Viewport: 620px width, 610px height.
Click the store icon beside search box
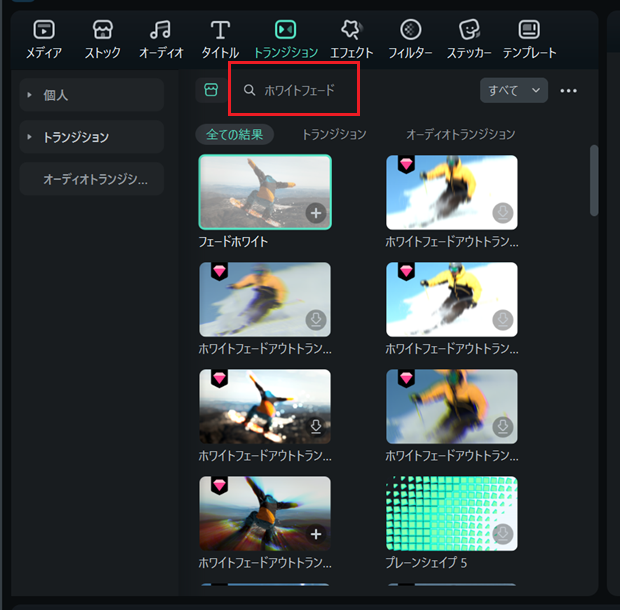click(x=210, y=90)
